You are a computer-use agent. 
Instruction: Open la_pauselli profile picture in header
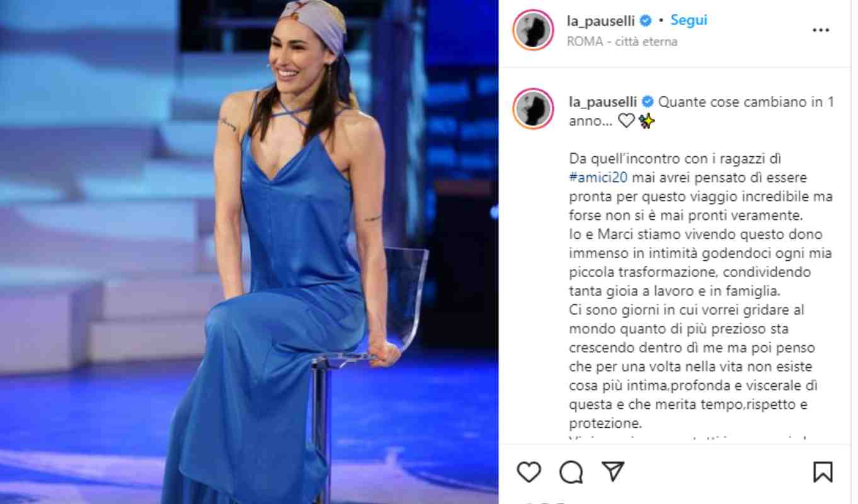(x=533, y=30)
